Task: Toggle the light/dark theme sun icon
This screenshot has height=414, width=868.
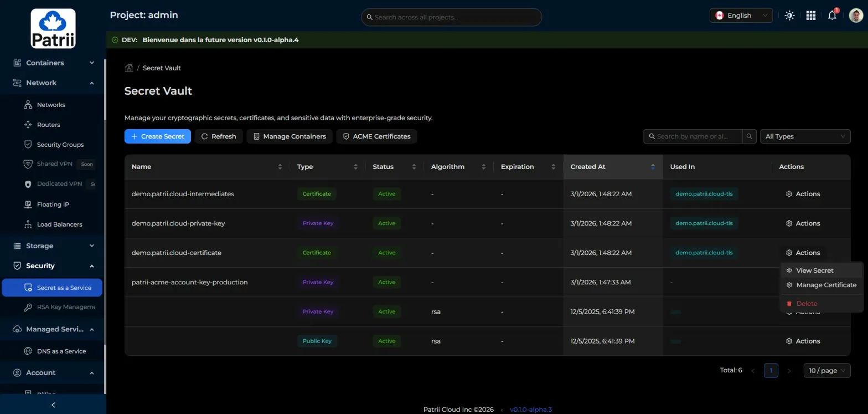Action: point(790,16)
